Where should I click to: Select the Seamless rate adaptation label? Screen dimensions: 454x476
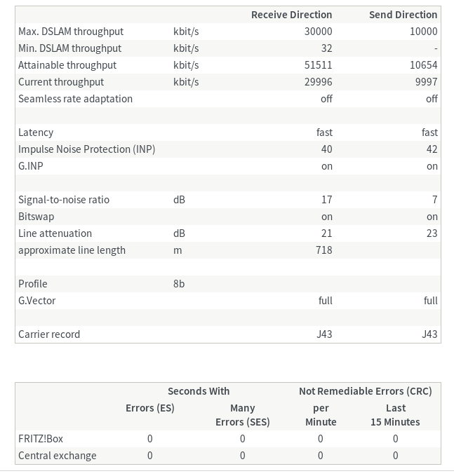(75, 99)
